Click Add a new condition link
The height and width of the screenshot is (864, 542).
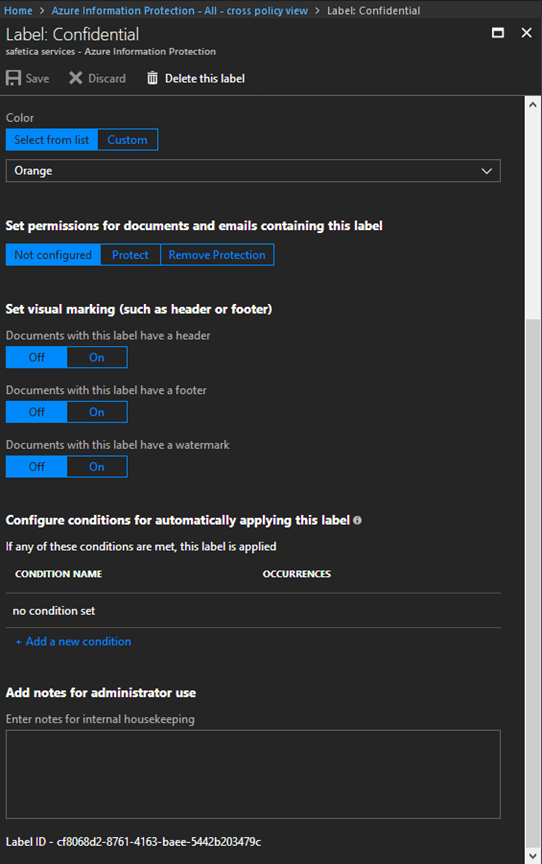73,641
